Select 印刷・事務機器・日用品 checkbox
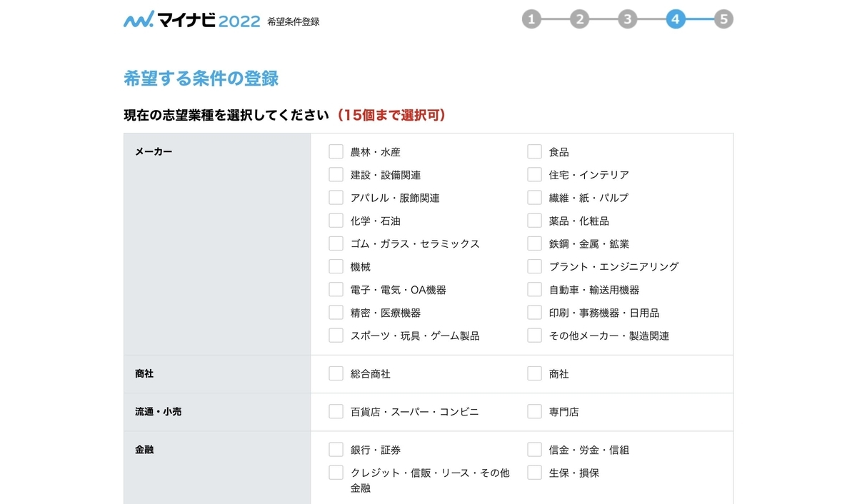 click(x=534, y=312)
